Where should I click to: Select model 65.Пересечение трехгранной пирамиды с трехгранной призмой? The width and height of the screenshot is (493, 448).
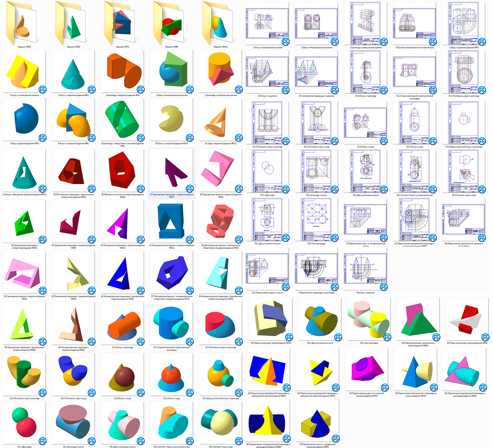coord(317,370)
